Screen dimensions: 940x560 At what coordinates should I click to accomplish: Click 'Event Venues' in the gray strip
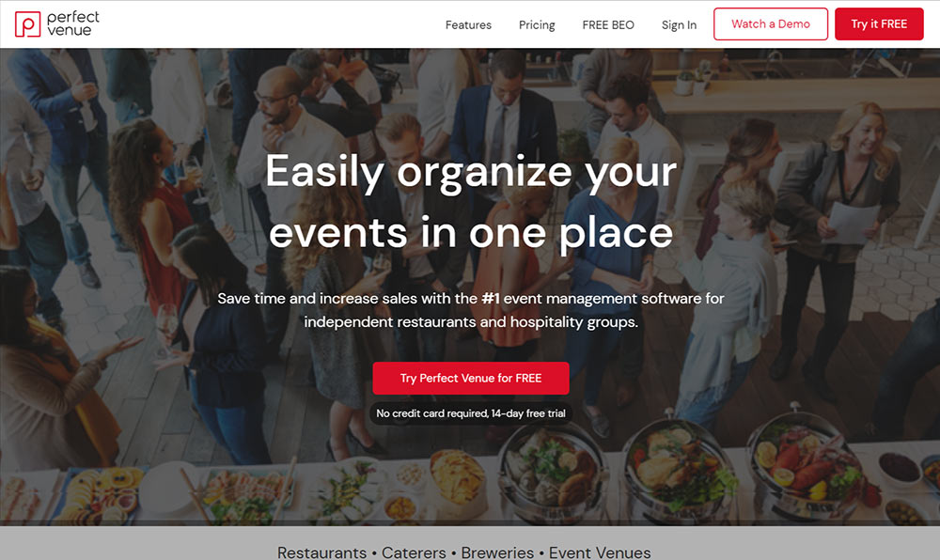(x=600, y=552)
